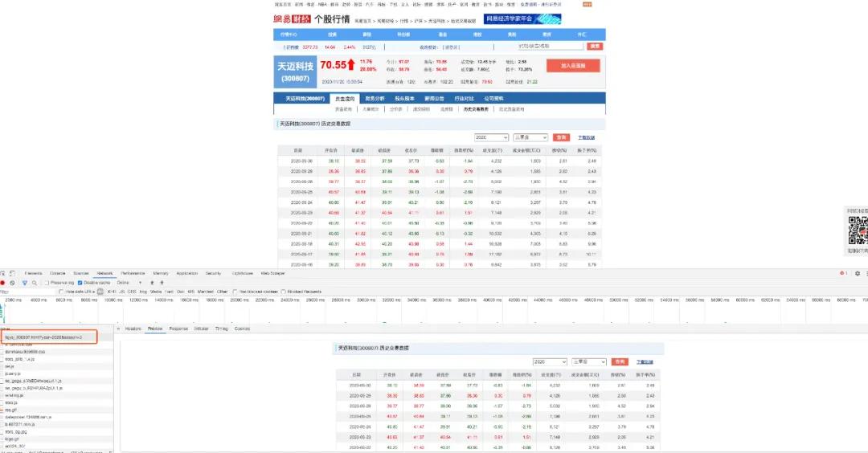868x453 pixels.
Task: Enable the Preserve log checkbox
Action: point(47,283)
